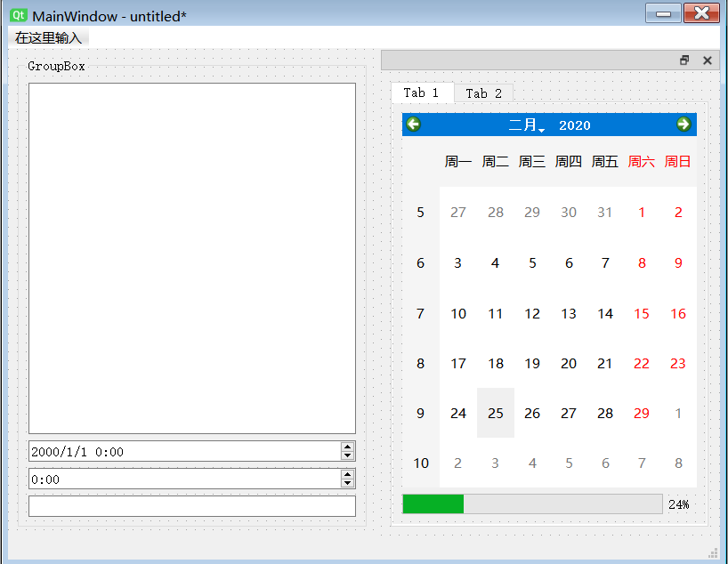Switch back to Tab 1
This screenshot has width=728, height=564.
422,93
